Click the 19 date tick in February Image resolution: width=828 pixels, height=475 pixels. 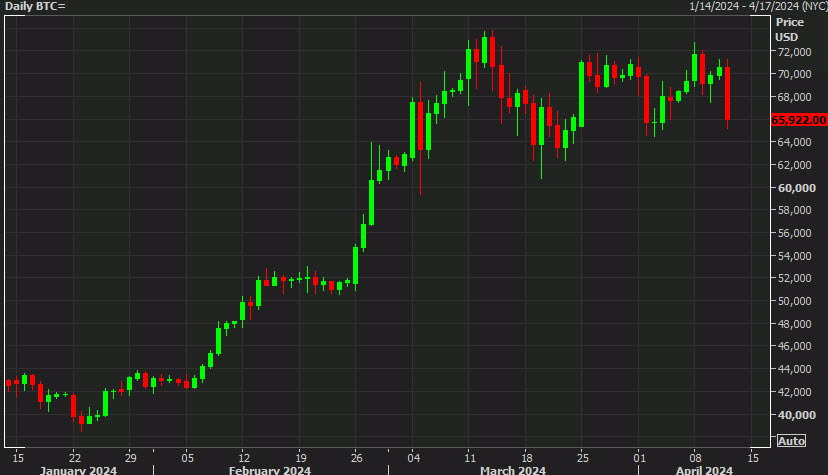click(x=300, y=458)
